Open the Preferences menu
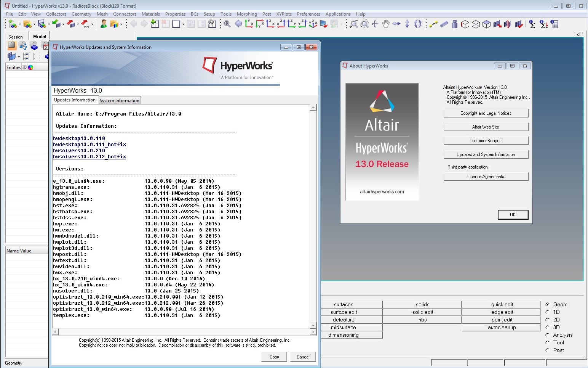This screenshot has width=588, height=368. click(308, 14)
